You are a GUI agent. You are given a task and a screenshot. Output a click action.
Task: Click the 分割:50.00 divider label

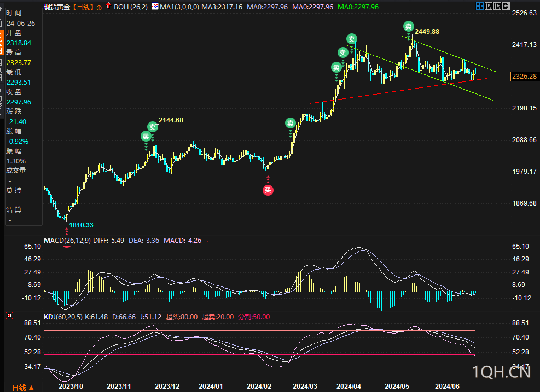254,317
